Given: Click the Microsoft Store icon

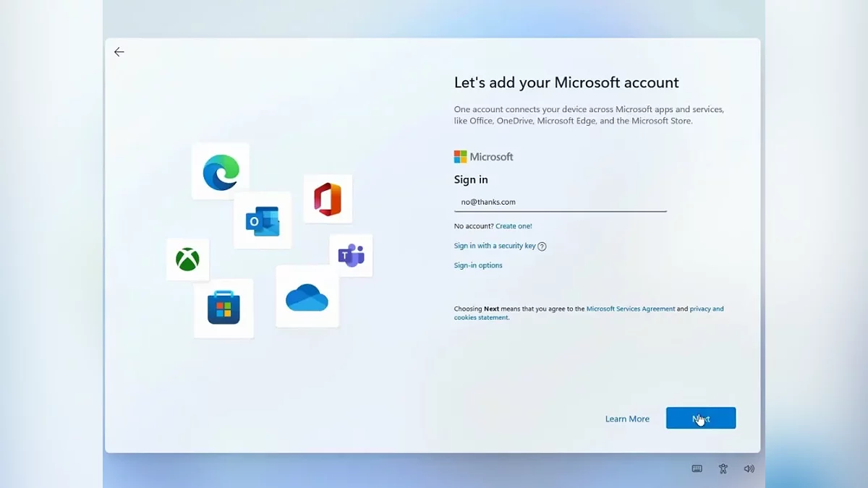Looking at the screenshot, I should point(224,308).
